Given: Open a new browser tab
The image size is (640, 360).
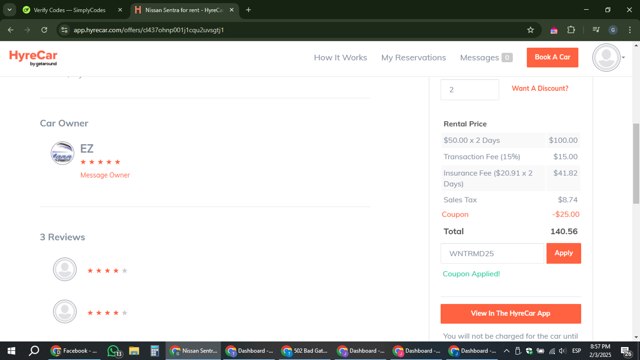Looking at the screenshot, I should [x=248, y=10].
